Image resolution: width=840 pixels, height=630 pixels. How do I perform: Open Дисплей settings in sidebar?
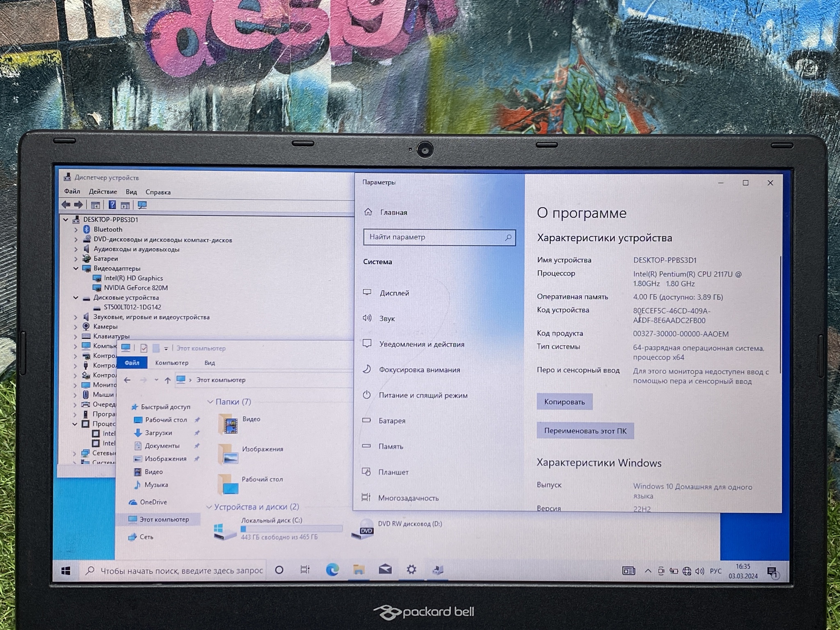coord(394,293)
